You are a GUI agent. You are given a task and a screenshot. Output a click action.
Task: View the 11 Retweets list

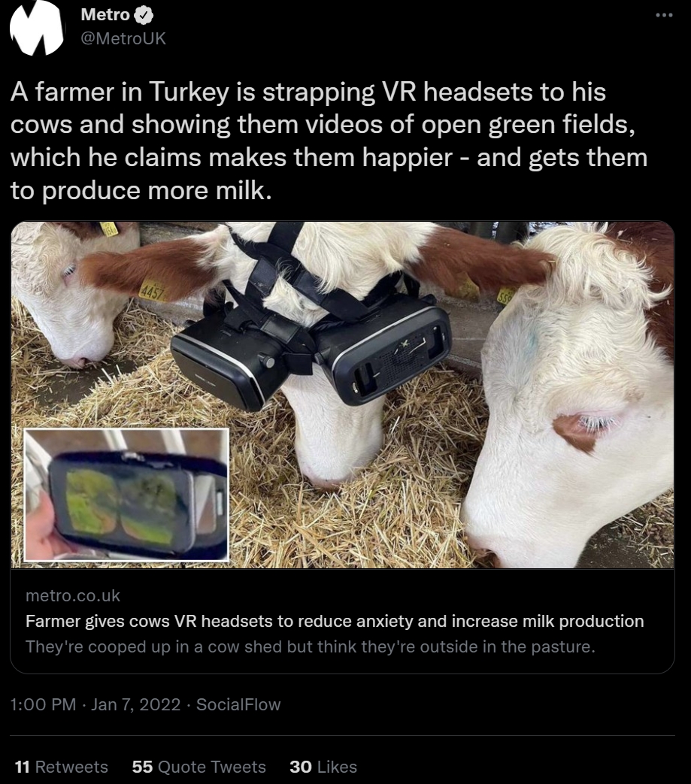(62, 767)
